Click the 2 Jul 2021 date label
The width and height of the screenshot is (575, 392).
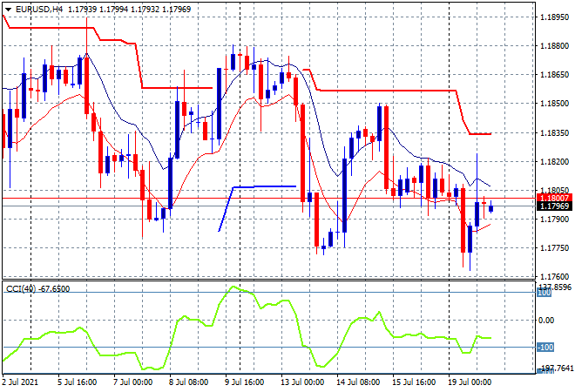[x=20, y=382]
